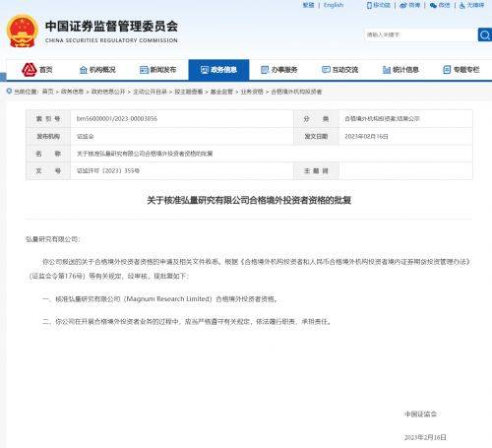Select the 主题词 header cell
Viewport: 492px width, 448px height.
(x=316, y=170)
